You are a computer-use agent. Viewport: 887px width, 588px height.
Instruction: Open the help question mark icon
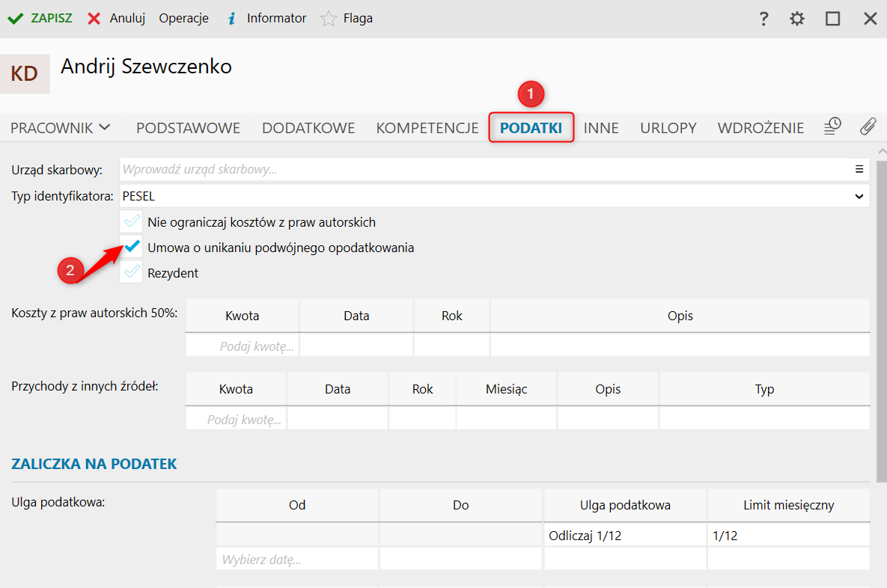(x=763, y=19)
